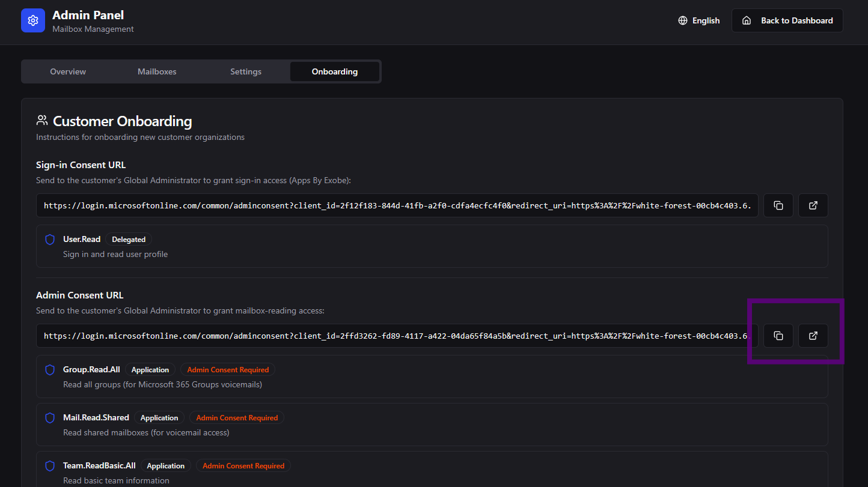Click the 'Read all groups' description
This screenshot has height=487, width=868.
(162, 384)
